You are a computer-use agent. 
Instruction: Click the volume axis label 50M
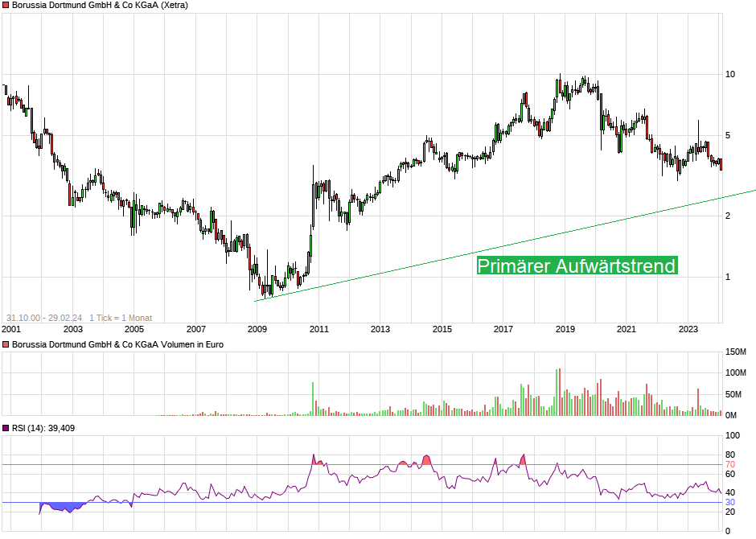(x=733, y=394)
